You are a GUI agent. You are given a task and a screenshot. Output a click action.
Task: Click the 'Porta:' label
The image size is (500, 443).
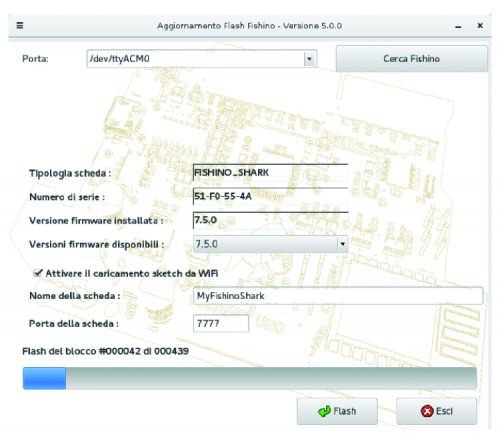pos(35,59)
